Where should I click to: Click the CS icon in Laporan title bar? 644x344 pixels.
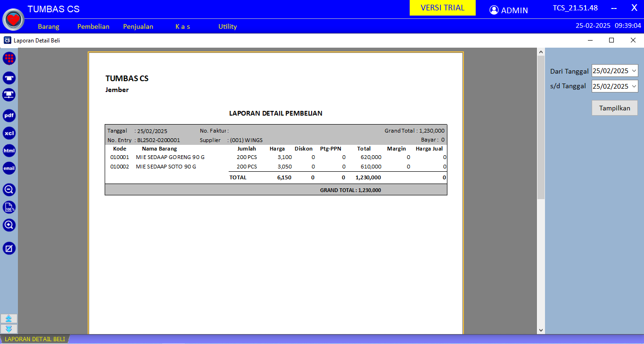tap(7, 41)
